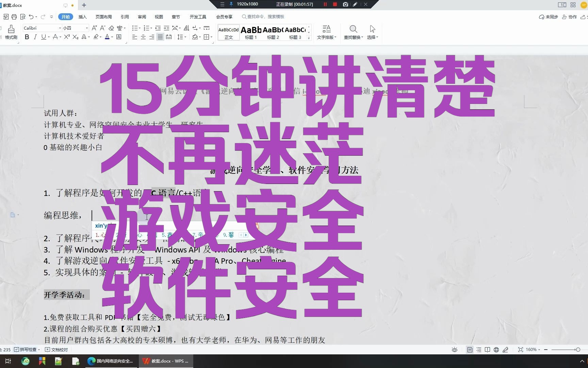The height and width of the screenshot is (368, 588).
Task: Open the 选择 select dropdown
Action: point(372,32)
